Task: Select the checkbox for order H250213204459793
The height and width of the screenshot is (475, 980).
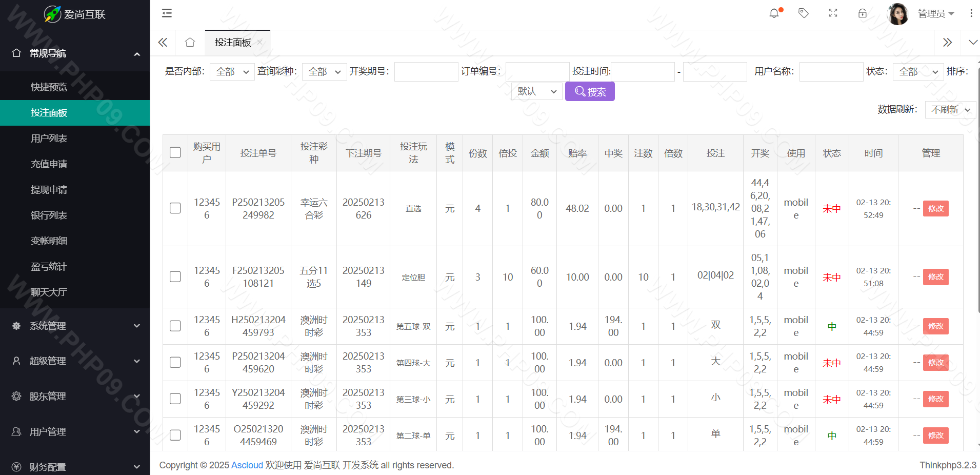Action: coord(175,326)
